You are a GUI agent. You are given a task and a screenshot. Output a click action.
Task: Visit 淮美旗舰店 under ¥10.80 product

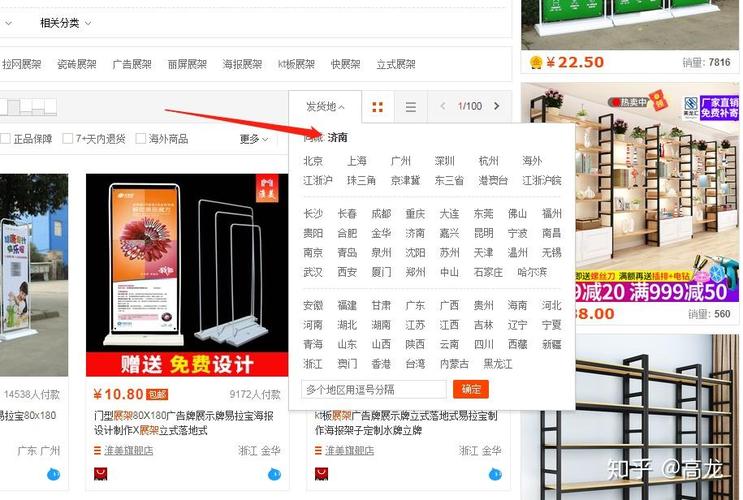pos(128,451)
